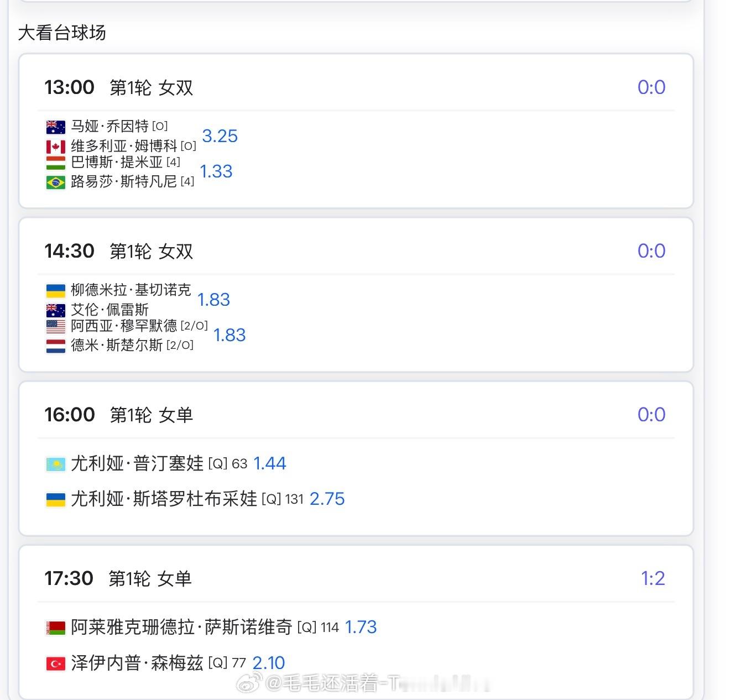Click the Turkish flag beside 泽伊内普·森梅兹

pyautogui.click(x=55, y=664)
